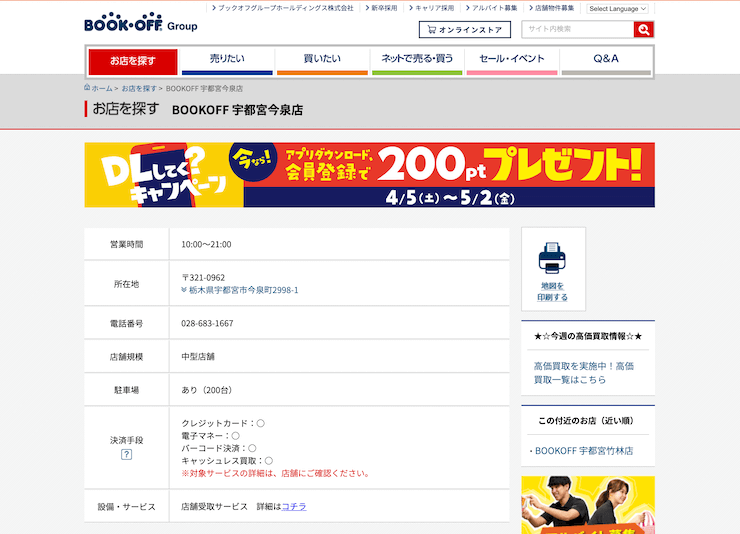
Task: Open 高価買取を実施中 buyback list link
Action: click(x=584, y=373)
